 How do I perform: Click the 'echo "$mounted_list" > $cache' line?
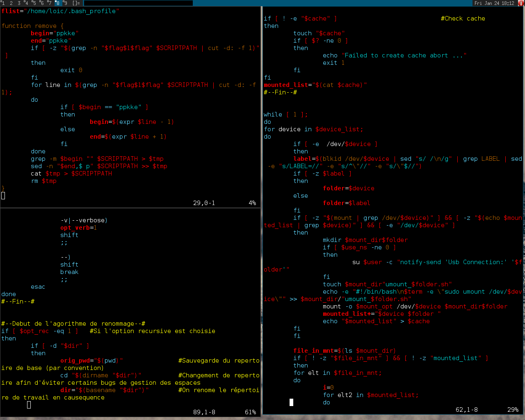click(376, 321)
